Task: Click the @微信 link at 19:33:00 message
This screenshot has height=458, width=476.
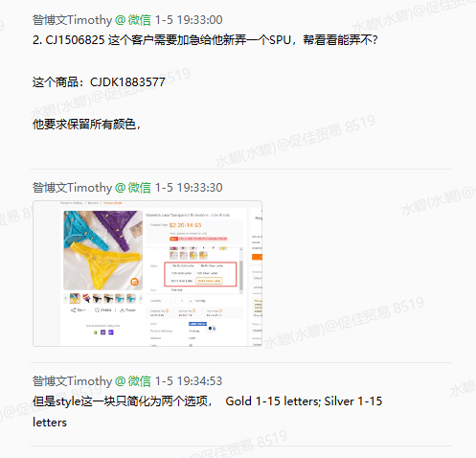Action: pyautogui.click(x=133, y=20)
